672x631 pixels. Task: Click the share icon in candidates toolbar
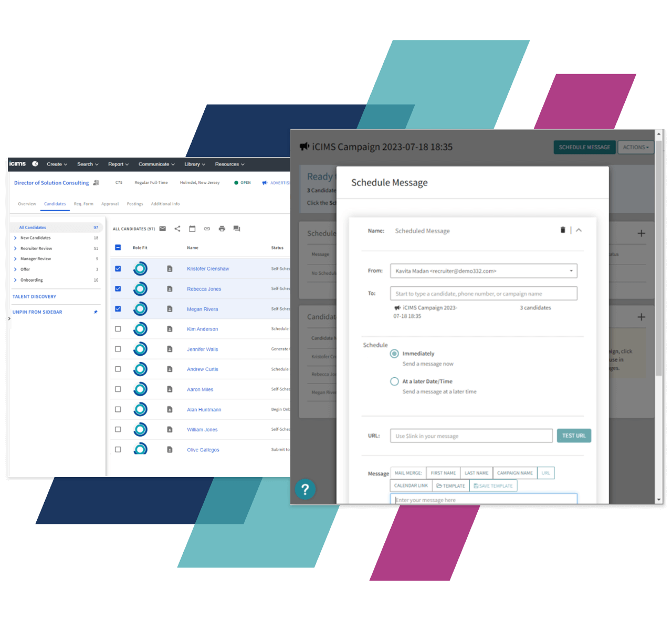pyautogui.click(x=177, y=229)
